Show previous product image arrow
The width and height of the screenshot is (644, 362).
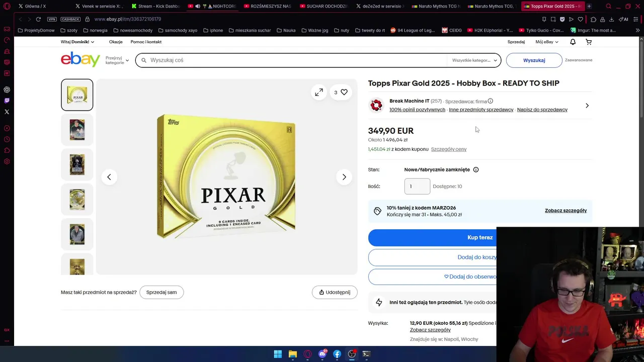coord(109,177)
